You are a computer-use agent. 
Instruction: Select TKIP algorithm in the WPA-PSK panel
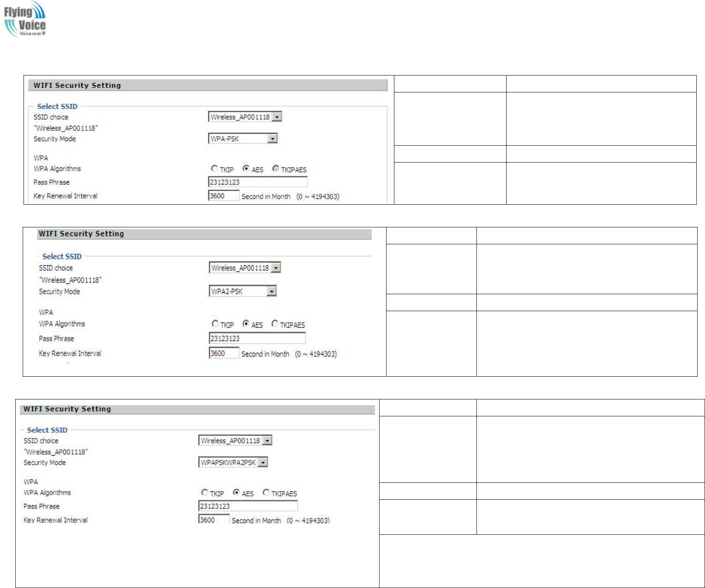[x=215, y=168]
